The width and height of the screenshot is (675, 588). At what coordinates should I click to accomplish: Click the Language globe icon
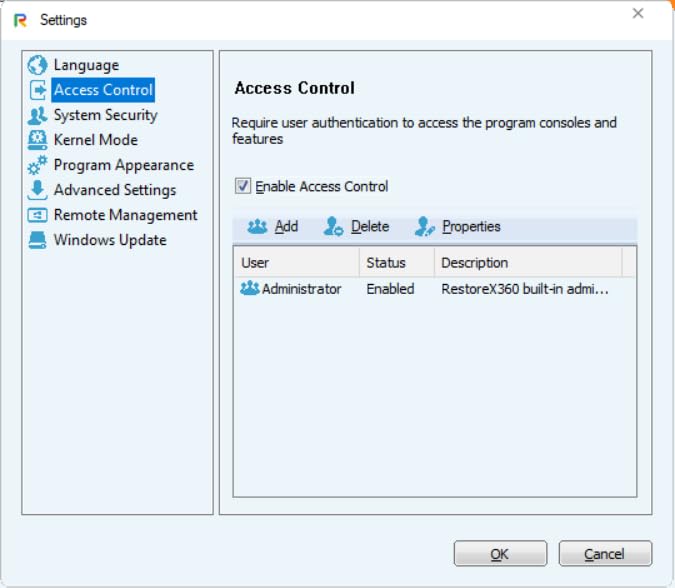coord(37,65)
